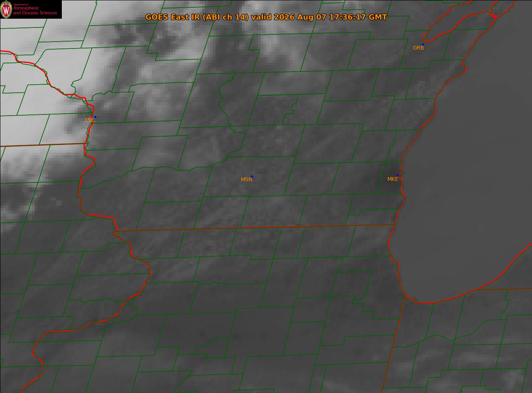Click the MSN station label
Image resolution: width=532 pixels, height=393 pixels.
click(x=247, y=179)
